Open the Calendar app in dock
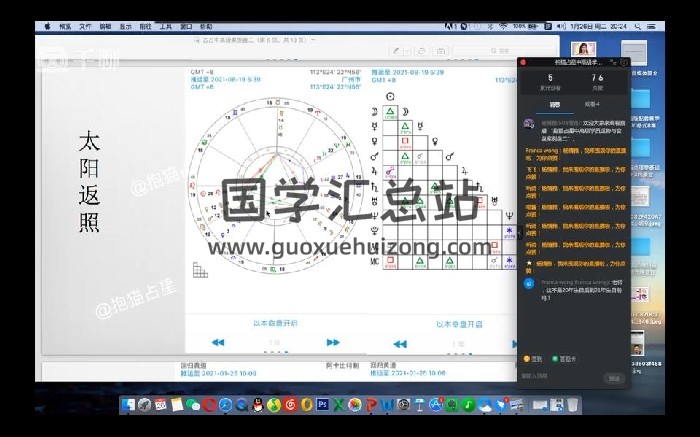This screenshot has width=700, height=437. [161, 405]
